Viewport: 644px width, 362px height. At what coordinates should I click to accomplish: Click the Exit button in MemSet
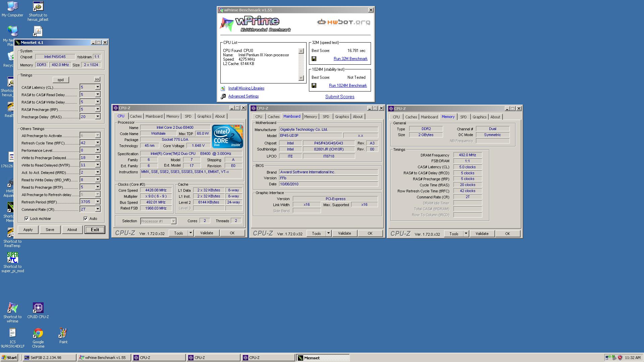[x=95, y=230]
